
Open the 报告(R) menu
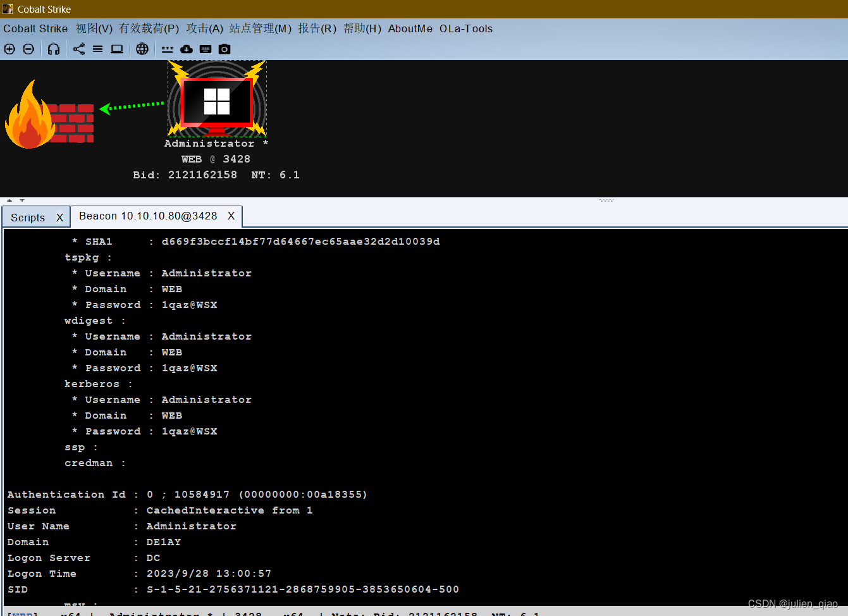click(x=317, y=28)
